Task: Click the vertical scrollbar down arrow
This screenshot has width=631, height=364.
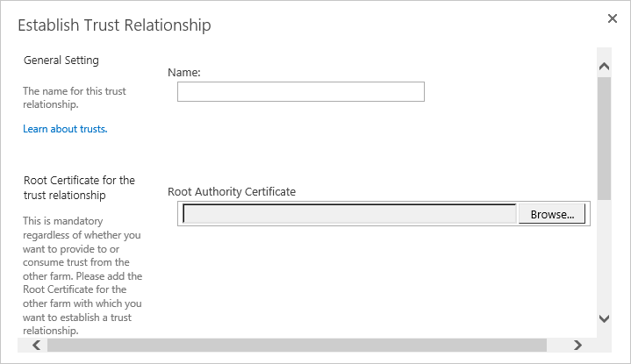Action: pyautogui.click(x=604, y=318)
